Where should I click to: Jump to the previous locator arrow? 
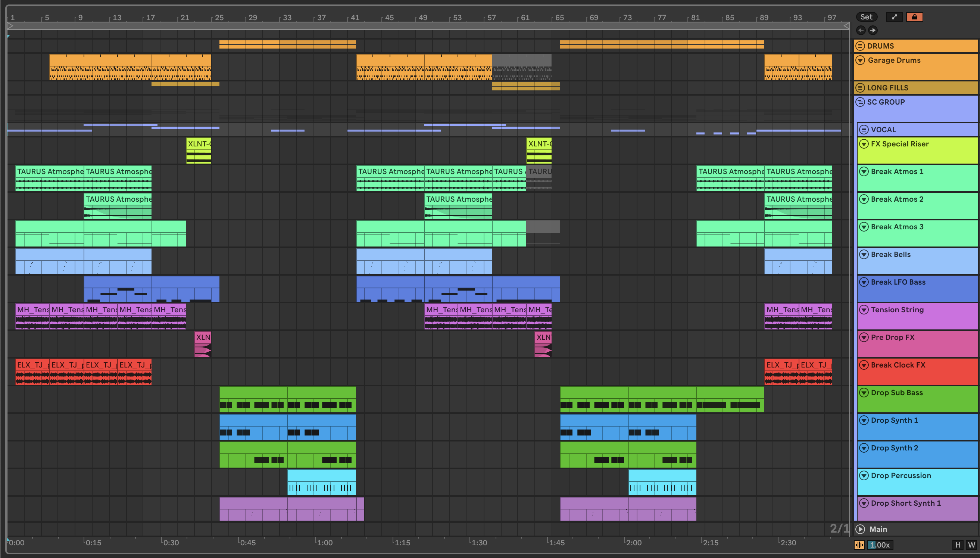point(861,30)
